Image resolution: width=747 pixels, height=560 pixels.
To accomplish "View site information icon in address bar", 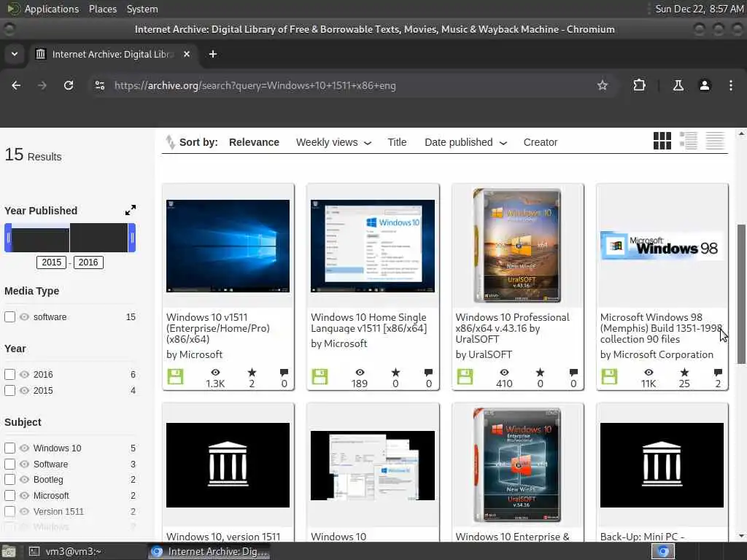I will click(99, 85).
